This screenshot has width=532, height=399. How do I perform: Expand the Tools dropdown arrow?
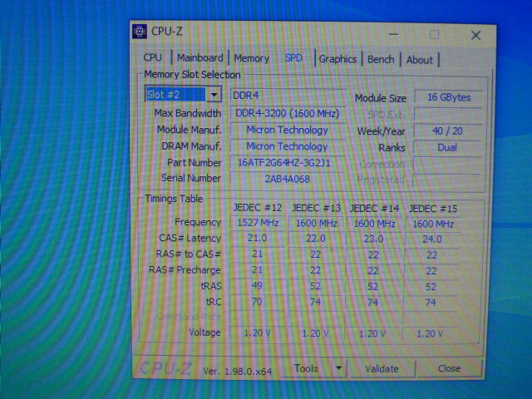coord(338,367)
